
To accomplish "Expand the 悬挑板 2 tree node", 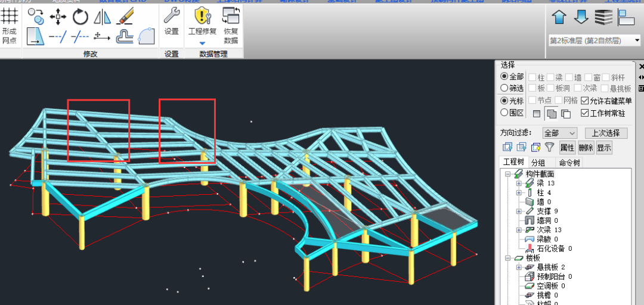I will 519,267.
